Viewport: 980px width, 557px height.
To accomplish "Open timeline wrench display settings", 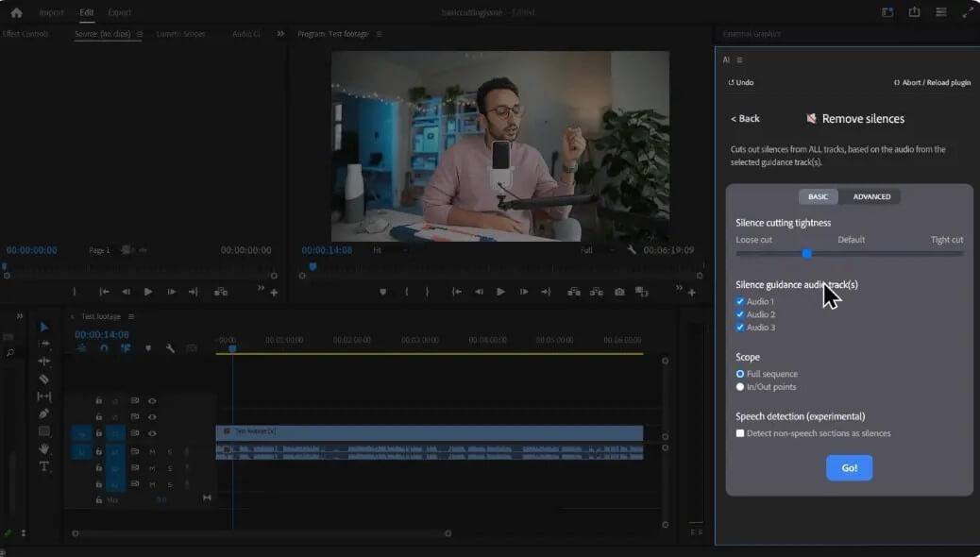I will [x=170, y=348].
